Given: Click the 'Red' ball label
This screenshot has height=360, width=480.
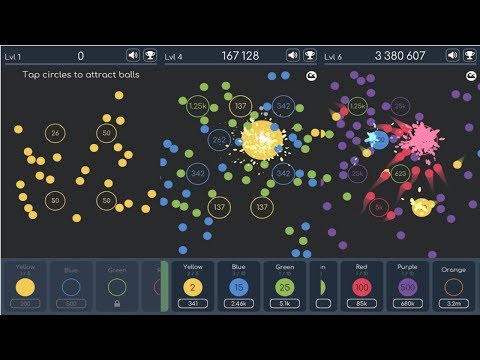Looking at the screenshot, I should 361,267.
